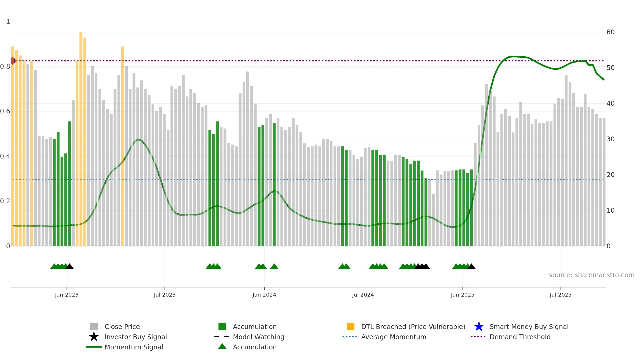Click the source: sharemaestro.com text
The height and width of the screenshot is (362, 644).
click(592, 275)
